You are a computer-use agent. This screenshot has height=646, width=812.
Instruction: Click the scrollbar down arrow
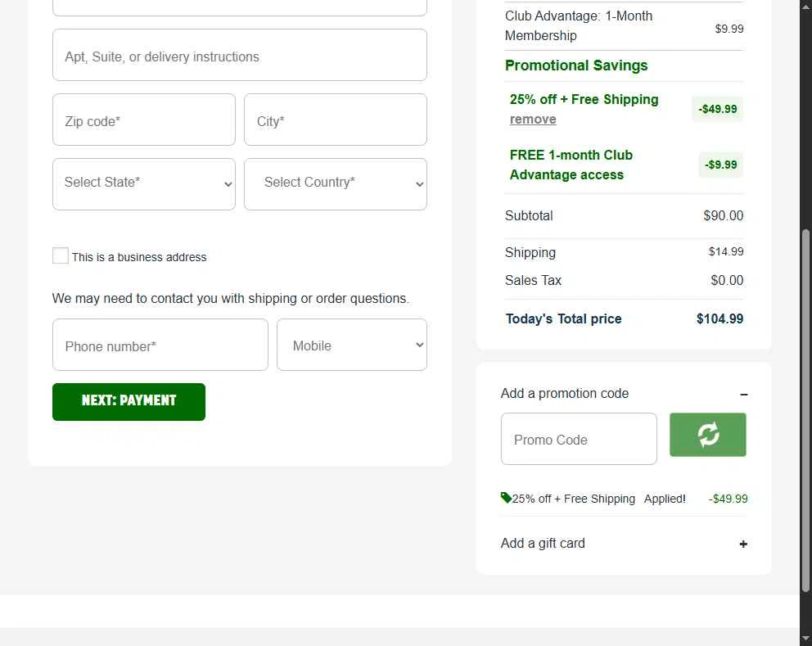[x=805, y=639]
